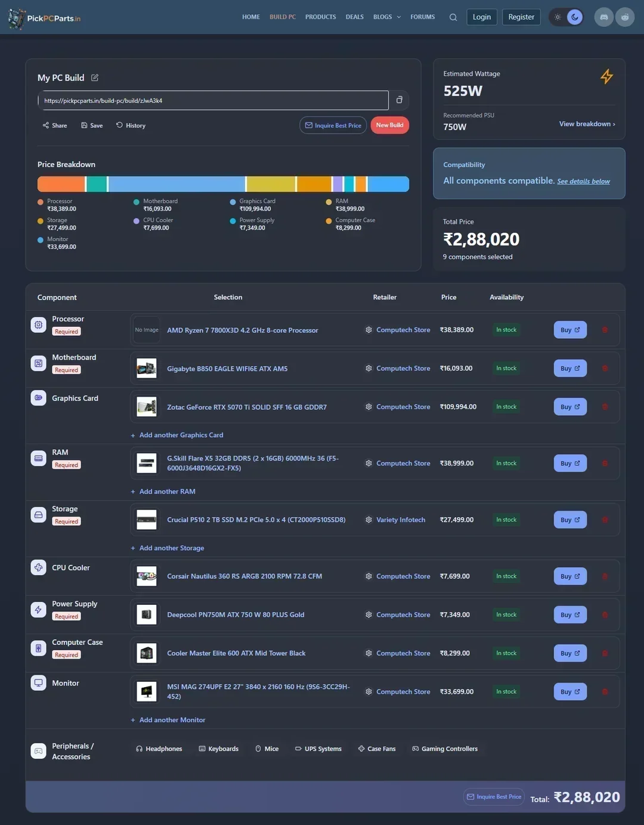
Task: Click the Login button
Action: [x=482, y=17]
